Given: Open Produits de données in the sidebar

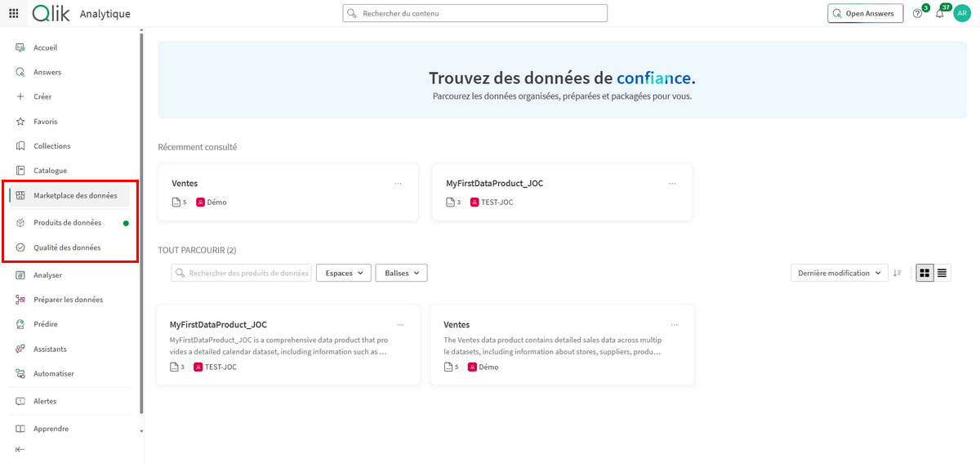Looking at the screenshot, I should click(x=67, y=223).
